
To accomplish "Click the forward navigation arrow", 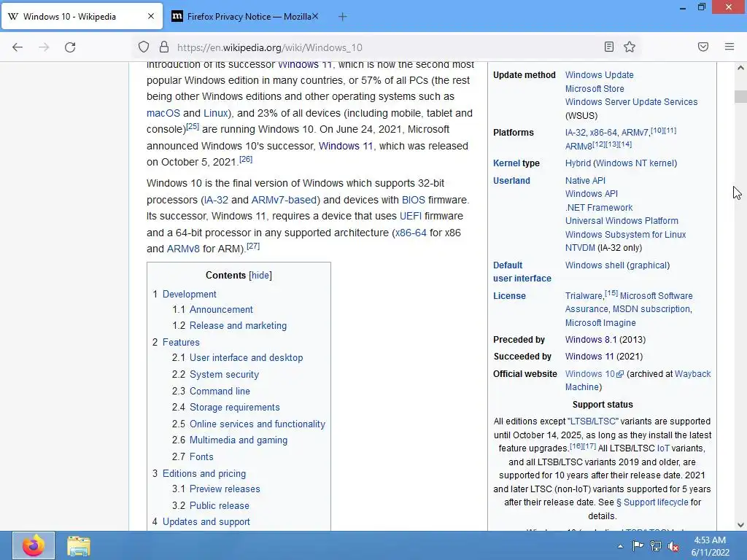I will (44, 47).
